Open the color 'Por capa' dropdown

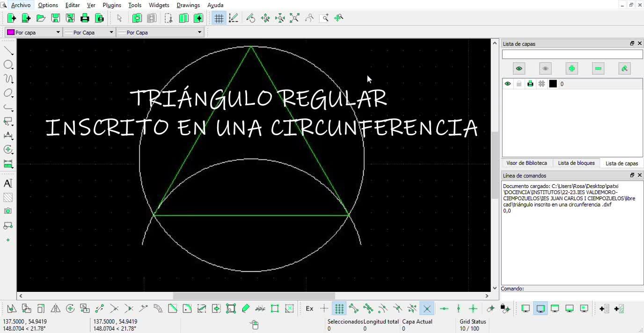point(33,32)
